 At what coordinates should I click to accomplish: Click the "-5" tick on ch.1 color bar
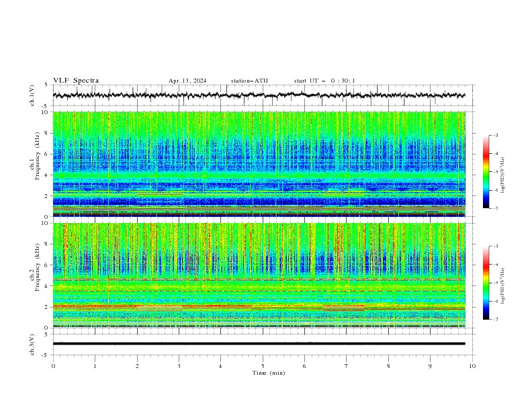coord(496,172)
